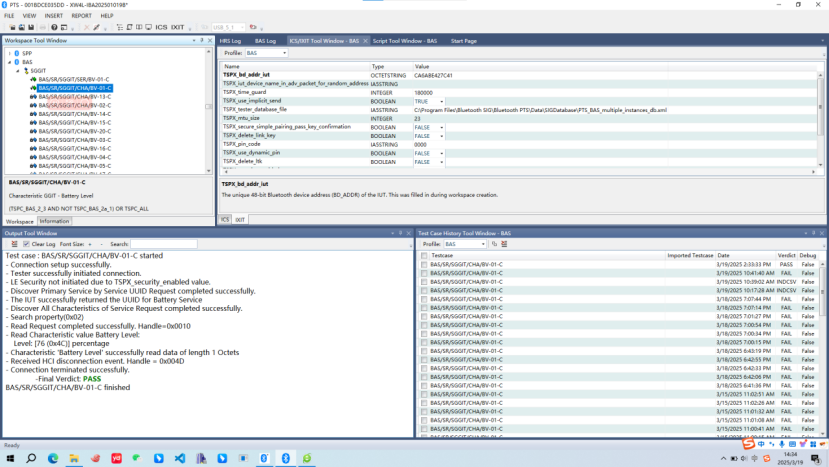Viewport: 829px width, 467px height.
Task: Open Help with the question mark icon
Action: point(54,28)
